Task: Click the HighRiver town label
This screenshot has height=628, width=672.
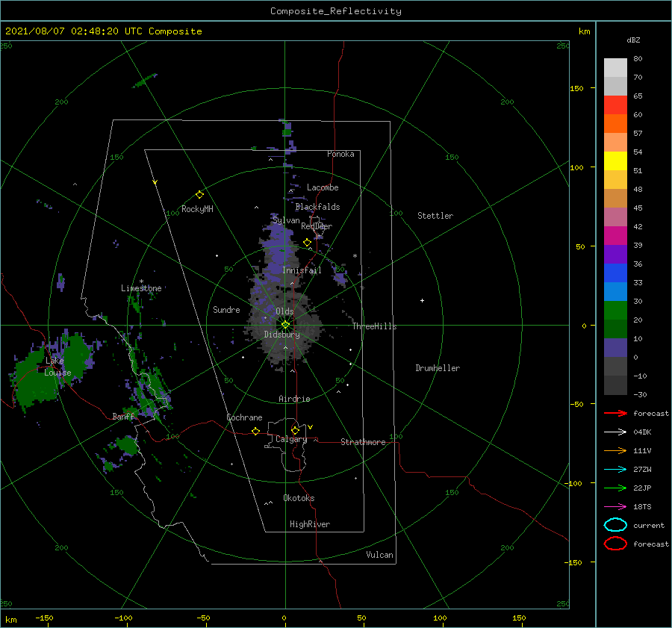Action: click(310, 524)
